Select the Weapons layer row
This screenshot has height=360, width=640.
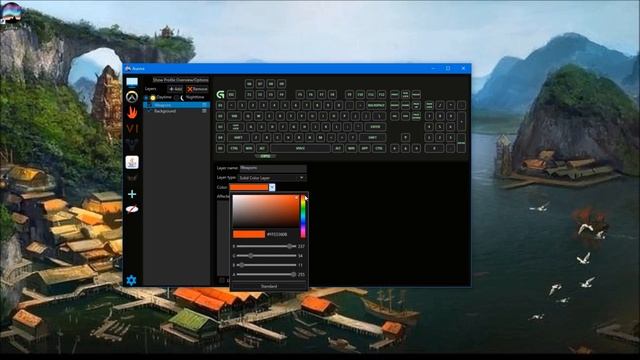[177, 105]
